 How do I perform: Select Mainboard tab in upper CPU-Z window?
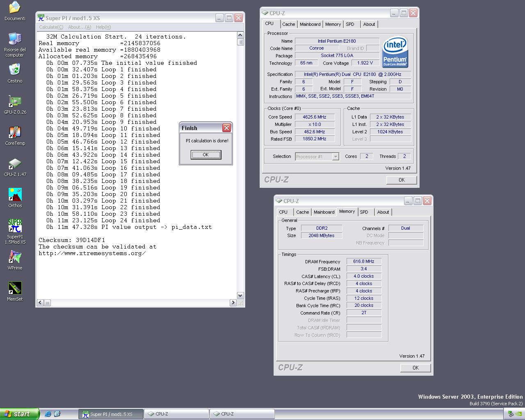coord(310,24)
